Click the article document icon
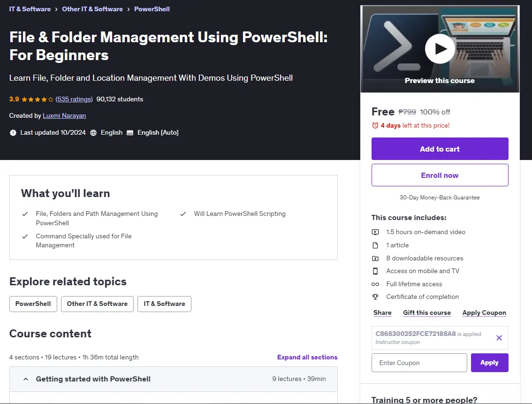Image resolution: width=532 pixels, height=404 pixels. pos(375,245)
